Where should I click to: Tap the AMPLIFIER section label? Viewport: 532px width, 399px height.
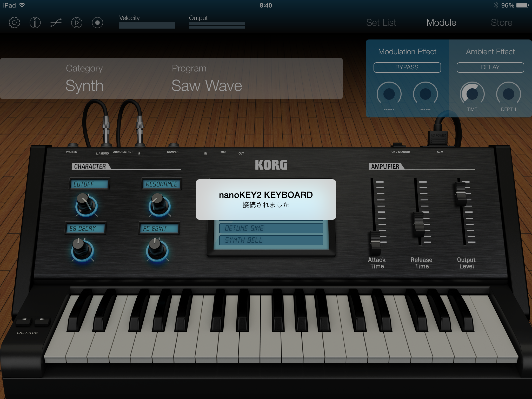click(x=385, y=167)
